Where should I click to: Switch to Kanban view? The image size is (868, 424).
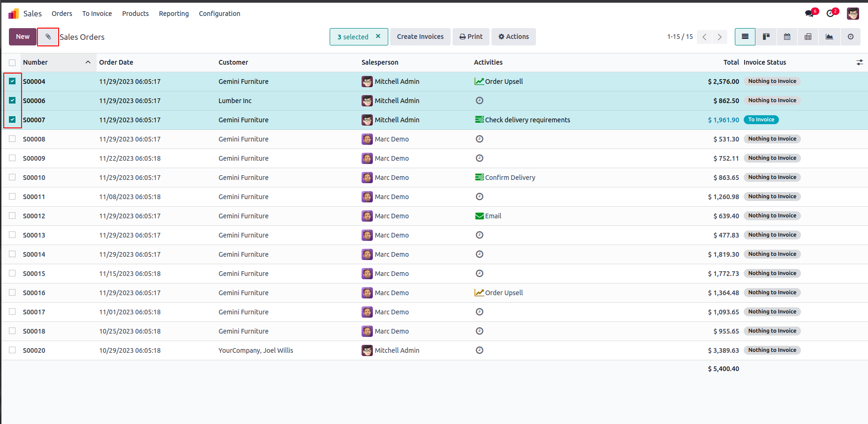pos(766,37)
